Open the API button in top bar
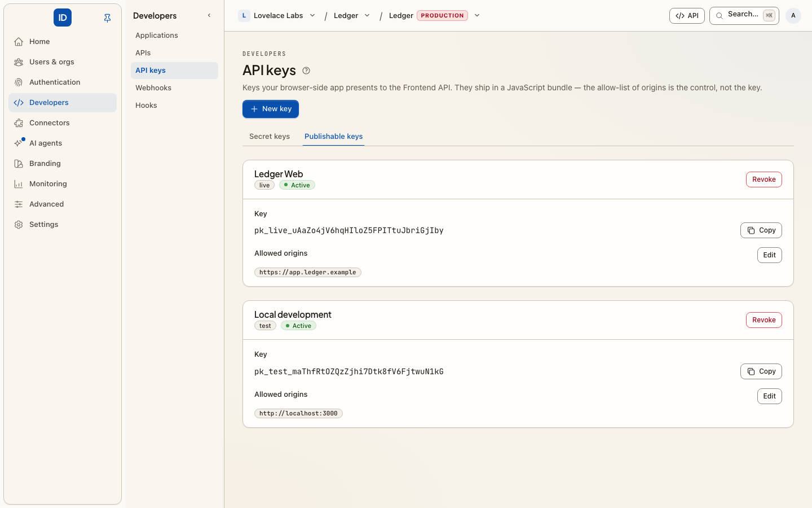 tap(687, 16)
